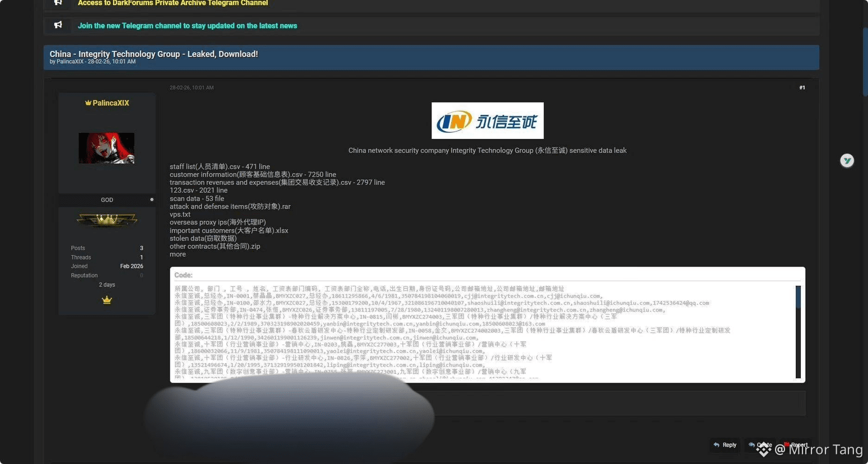Image resolution: width=868 pixels, height=464 pixels.
Task: Click the 'customer information' csv line
Action: point(253,175)
